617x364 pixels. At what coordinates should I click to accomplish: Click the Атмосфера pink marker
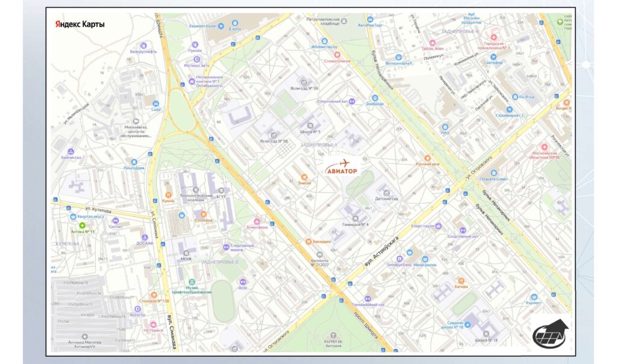click(x=257, y=222)
